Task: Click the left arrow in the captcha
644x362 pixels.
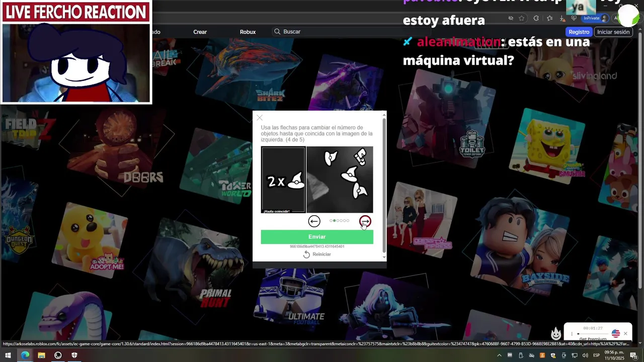Action: tap(314, 221)
